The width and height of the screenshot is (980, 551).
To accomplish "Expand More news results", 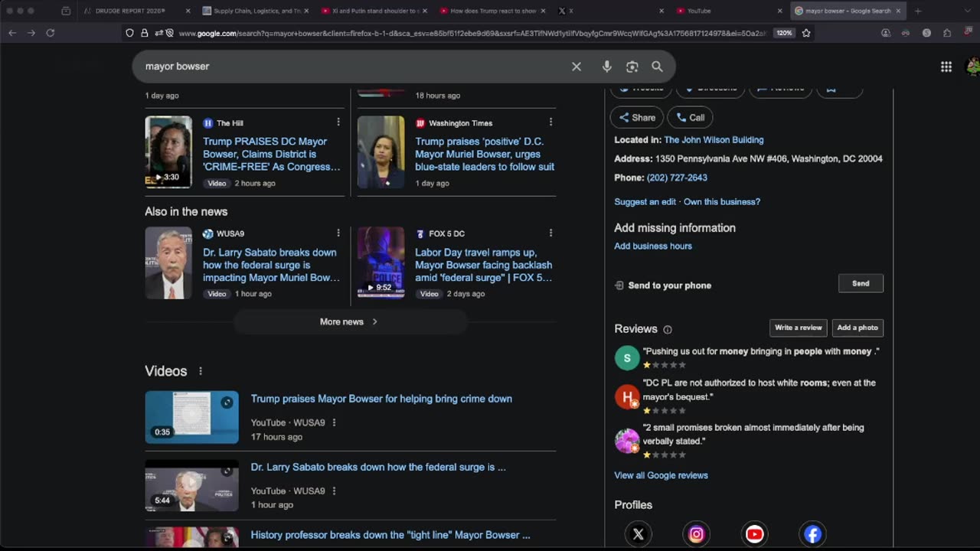I will tap(350, 322).
